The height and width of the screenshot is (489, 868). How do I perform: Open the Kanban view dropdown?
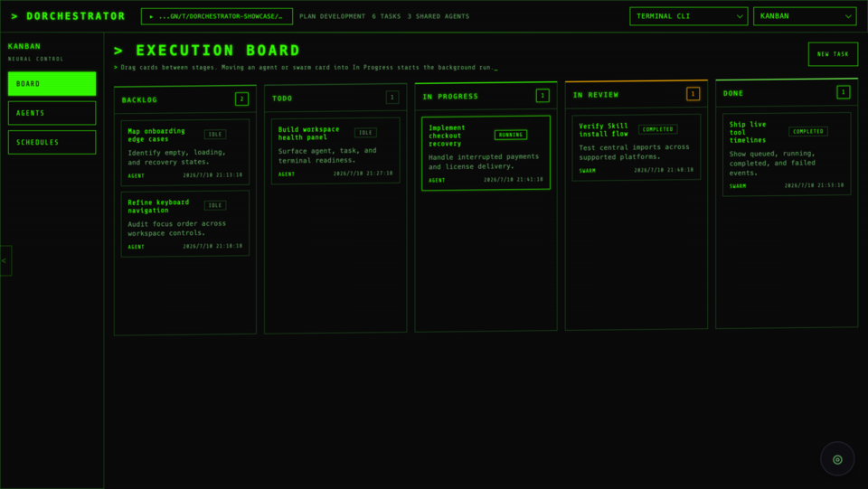click(x=805, y=16)
